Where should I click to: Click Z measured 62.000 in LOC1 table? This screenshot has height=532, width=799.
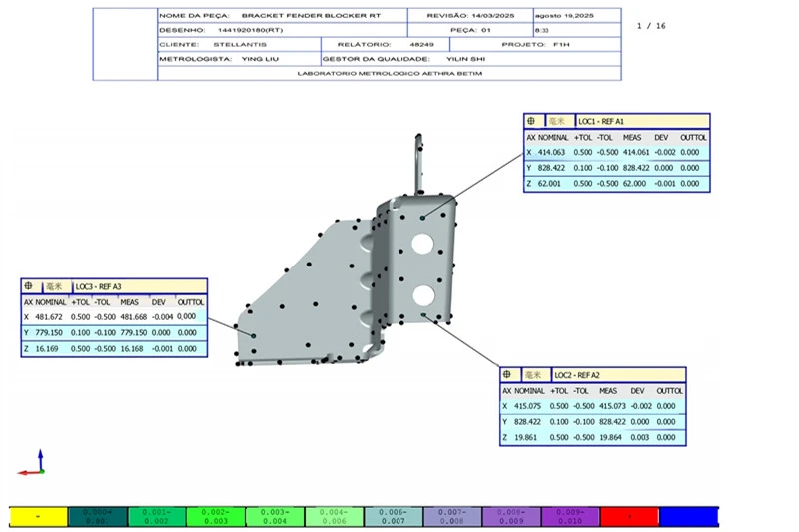(x=634, y=183)
